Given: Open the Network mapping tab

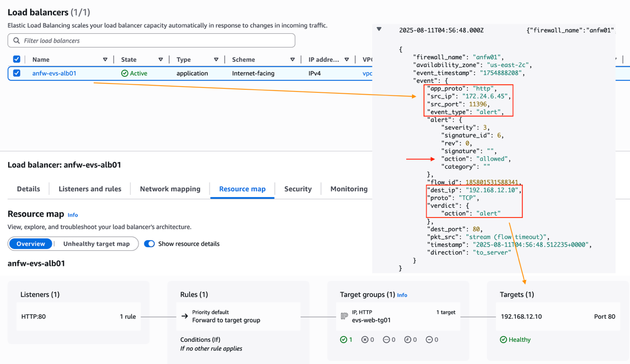Looking at the screenshot, I should 170,189.
